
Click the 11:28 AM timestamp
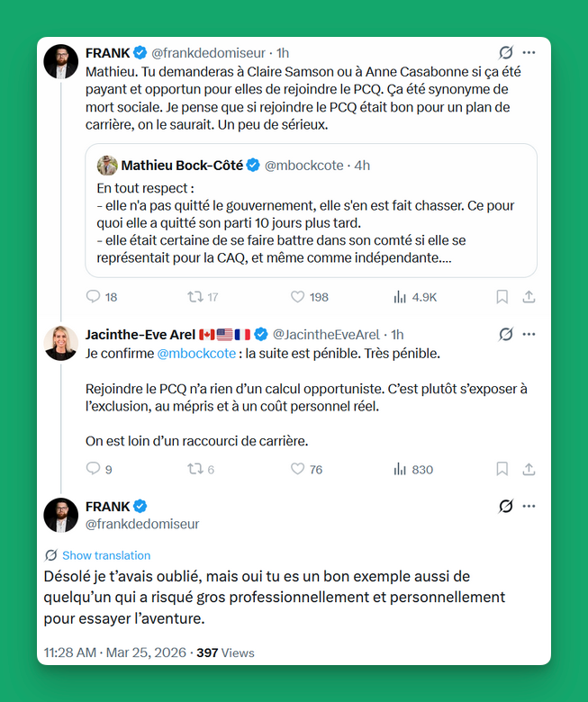tap(71, 652)
